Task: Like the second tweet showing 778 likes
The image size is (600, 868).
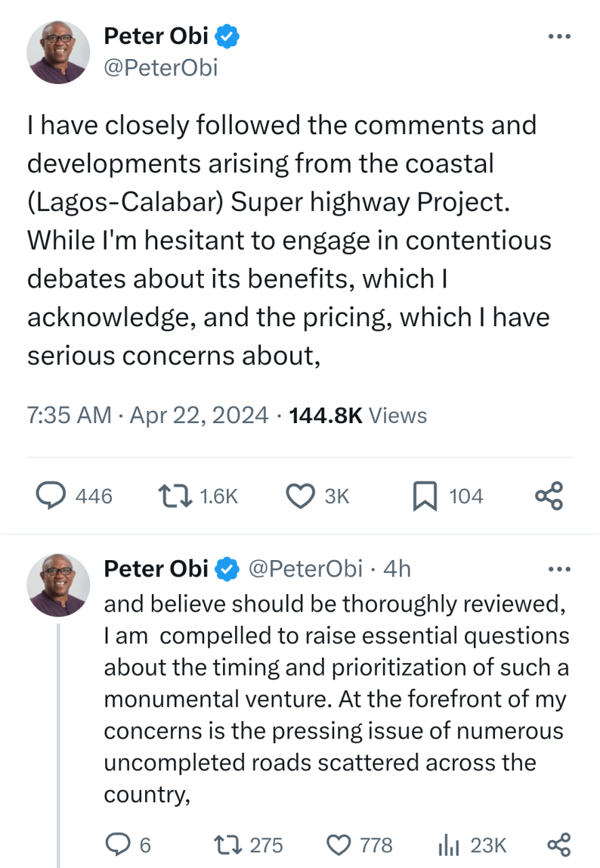Action: tap(338, 845)
